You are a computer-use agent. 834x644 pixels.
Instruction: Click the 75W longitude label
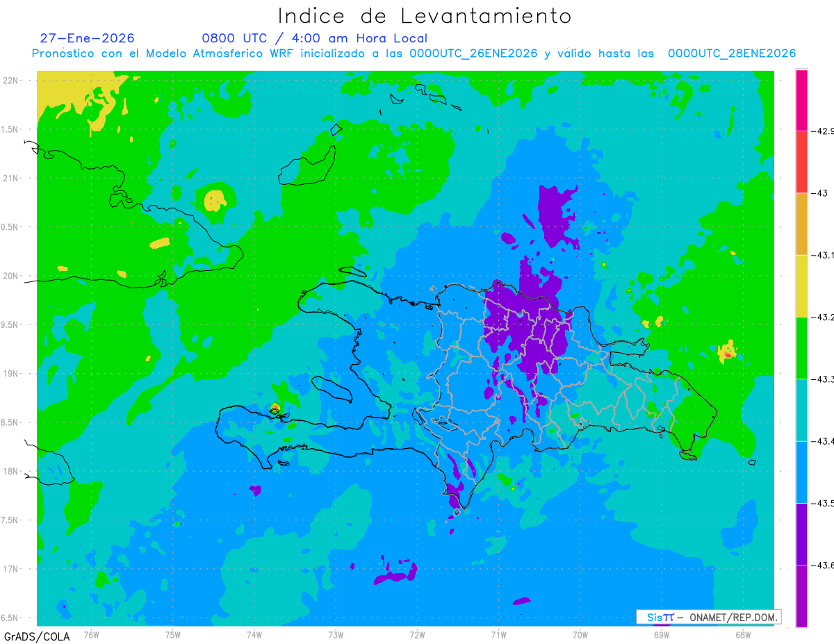click(x=172, y=634)
